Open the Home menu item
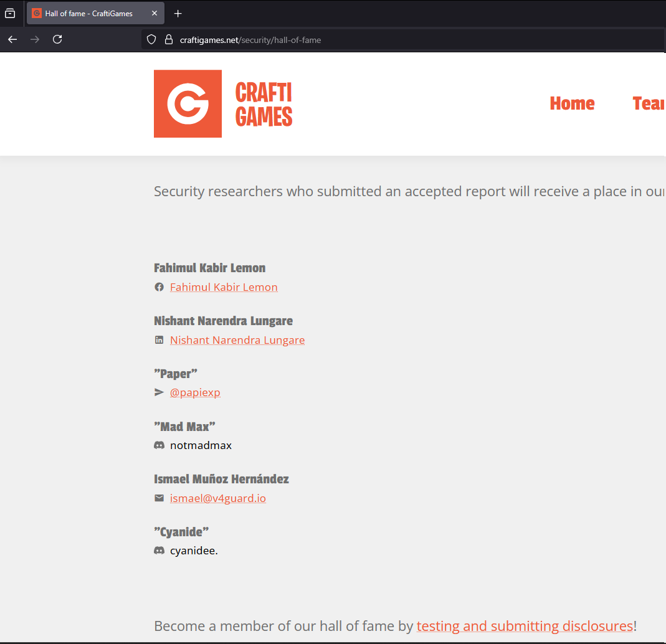This screenshot has width=666, height=644. point(572,103)
